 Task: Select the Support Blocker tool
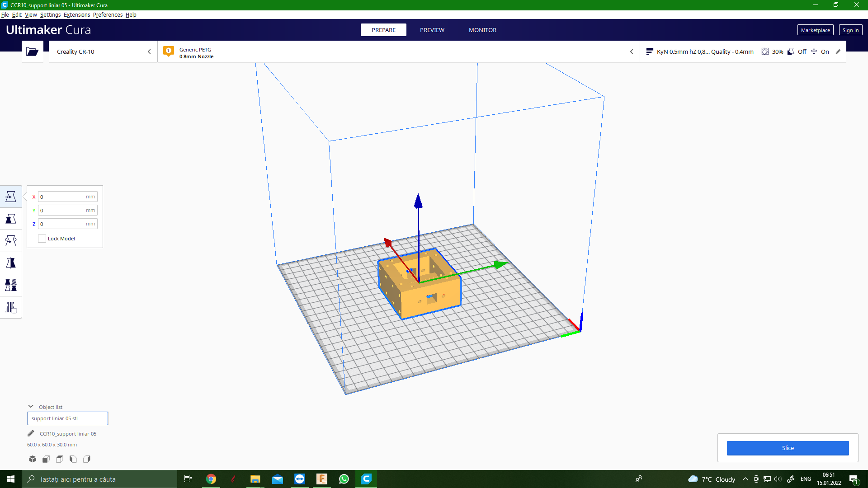11,307
